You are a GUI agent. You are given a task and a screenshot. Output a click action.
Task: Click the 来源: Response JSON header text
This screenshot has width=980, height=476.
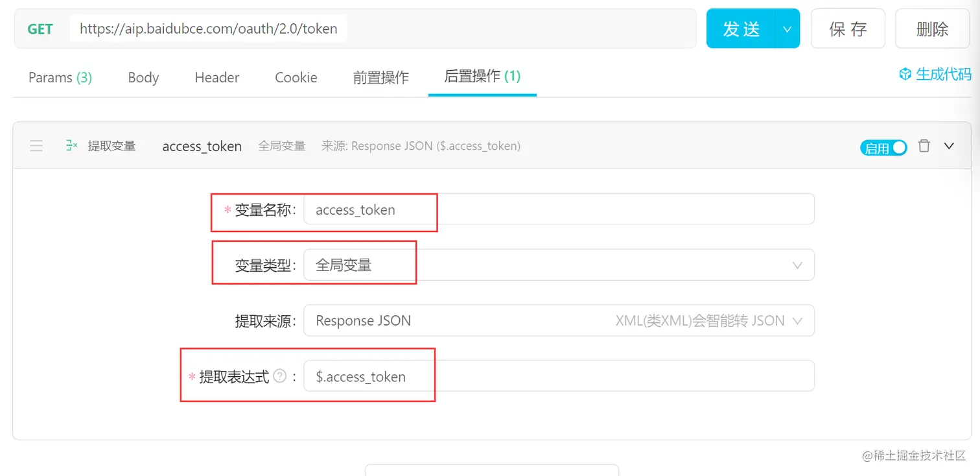(x=421, y=146)
